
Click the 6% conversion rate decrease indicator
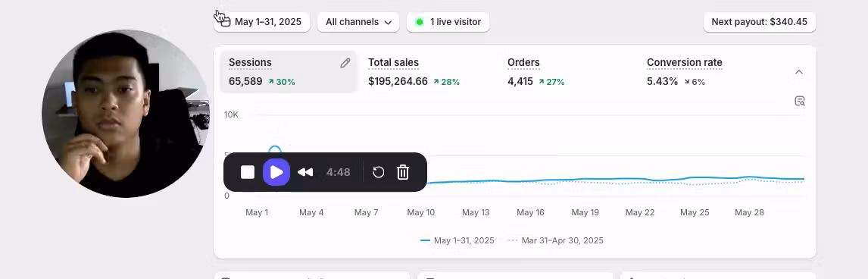[695, 82]
